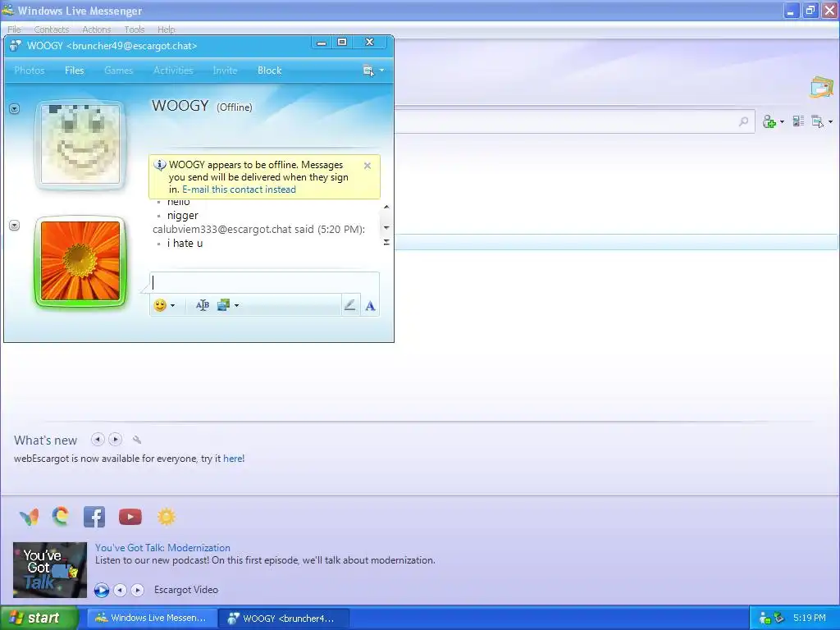Show next What's new item

coord(115,440)
